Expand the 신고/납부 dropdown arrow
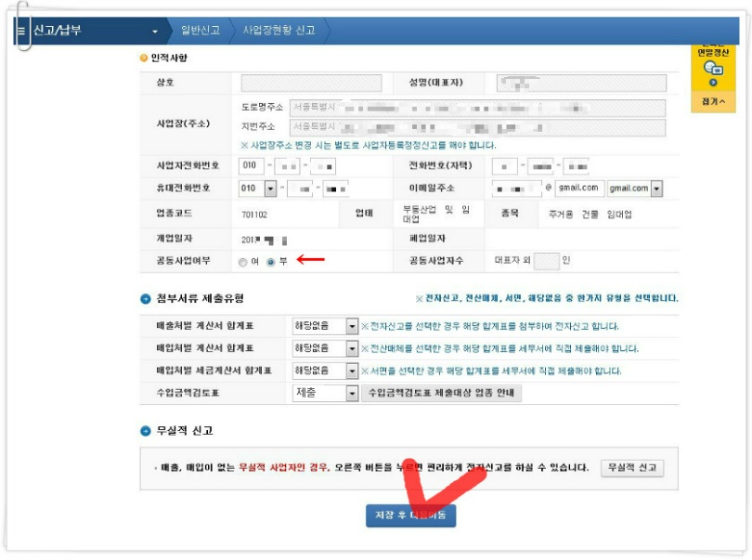 pyautogui.click(x=155, y=32)
